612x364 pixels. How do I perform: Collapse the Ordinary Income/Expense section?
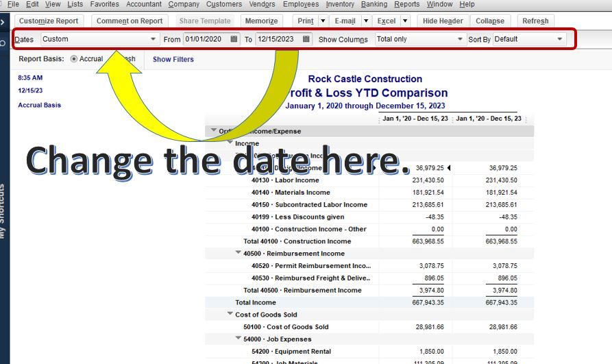214,130
